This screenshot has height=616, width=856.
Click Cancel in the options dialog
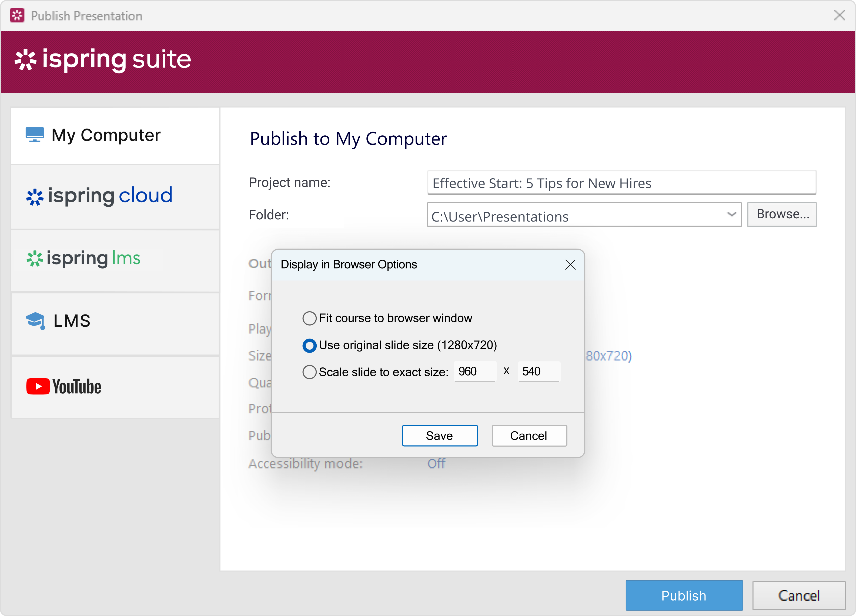click(529, 436)
